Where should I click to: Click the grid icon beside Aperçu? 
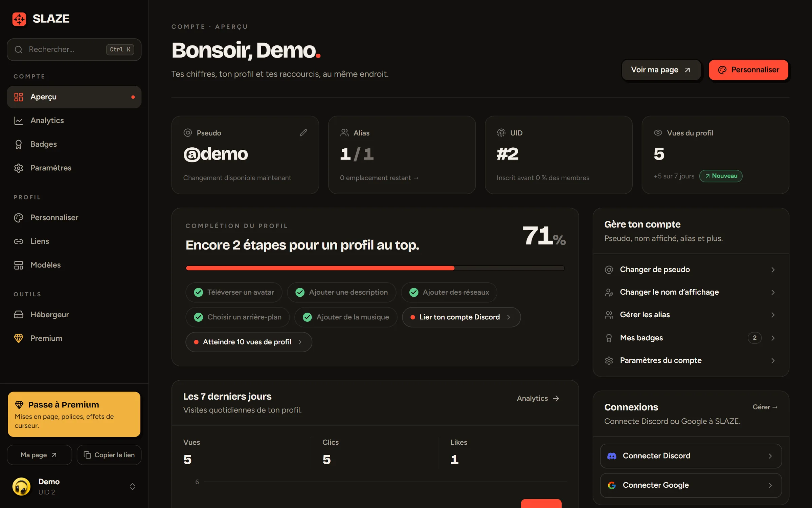point(19,97)
